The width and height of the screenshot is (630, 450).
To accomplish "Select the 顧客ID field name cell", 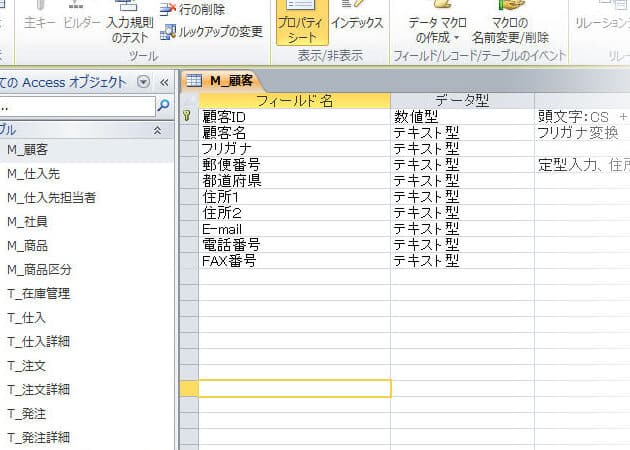I will pyautogui.click(x=295, y=117).
